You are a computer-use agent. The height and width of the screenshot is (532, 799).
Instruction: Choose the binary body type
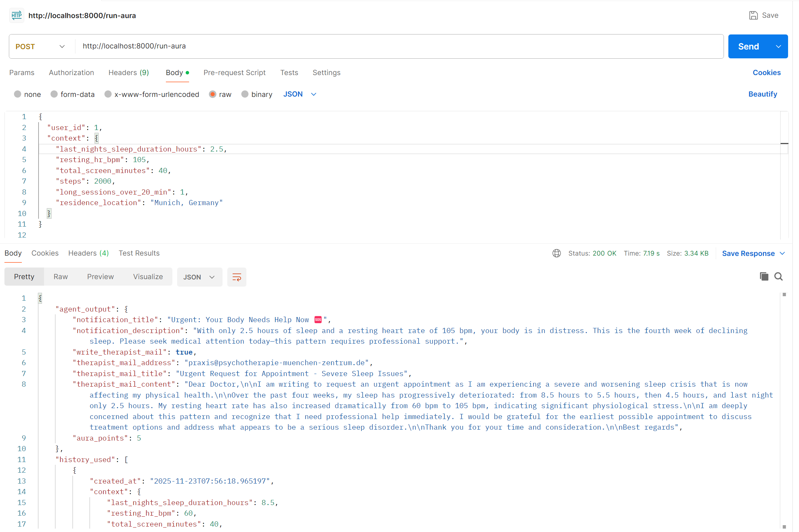[x=245, y=94]
